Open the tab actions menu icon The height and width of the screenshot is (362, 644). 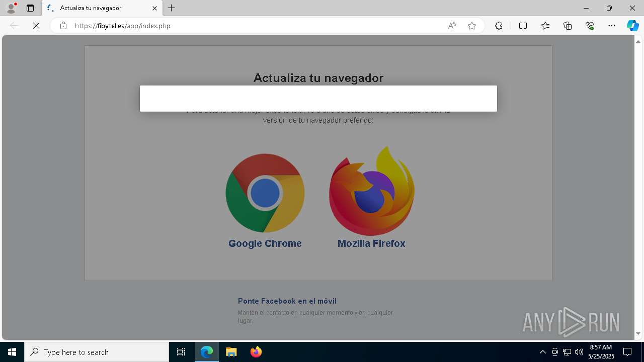pyautogui.click(x=30, y=8)
